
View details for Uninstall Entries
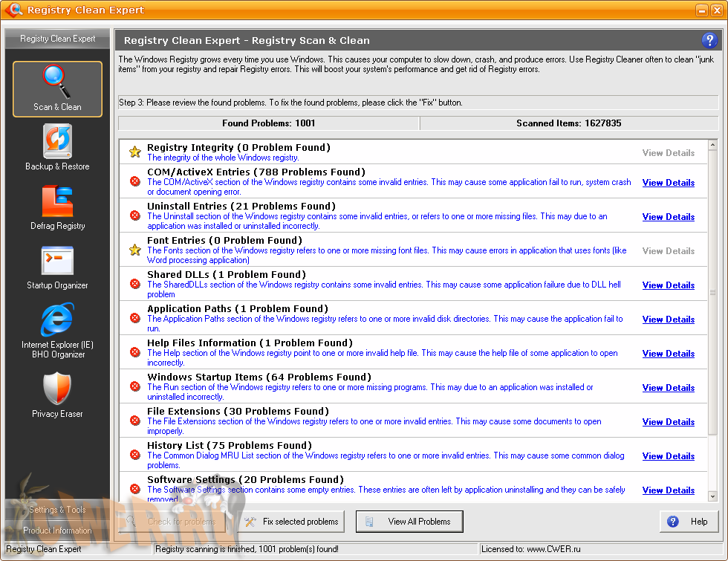[x=668, y=217]
